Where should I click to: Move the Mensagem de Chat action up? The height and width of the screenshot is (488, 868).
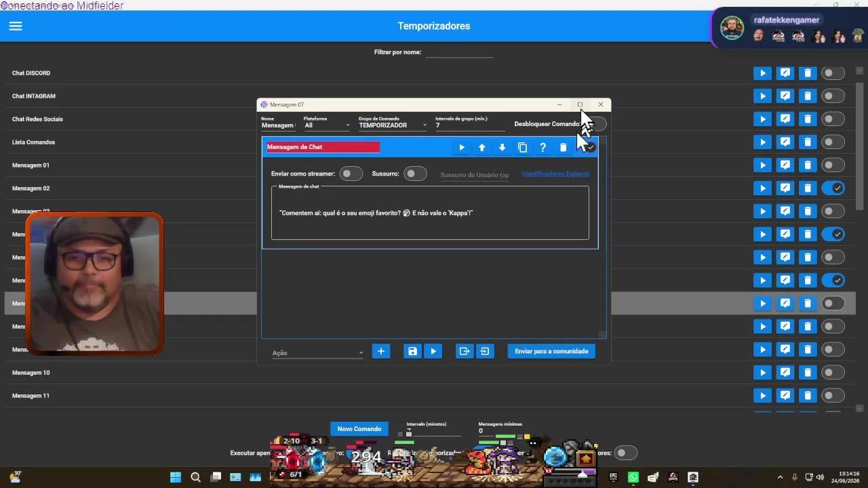[482, 147]
